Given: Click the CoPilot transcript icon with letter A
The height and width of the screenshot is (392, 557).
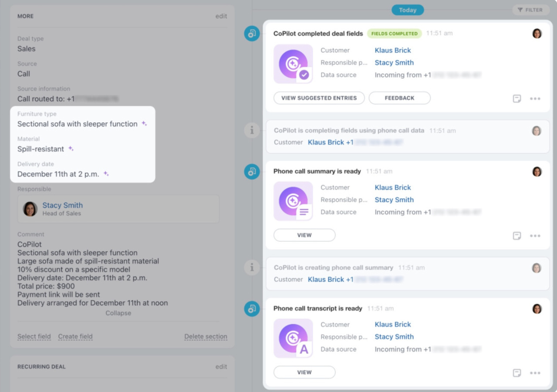Looking at the screenshot, I should click(293, 338).
